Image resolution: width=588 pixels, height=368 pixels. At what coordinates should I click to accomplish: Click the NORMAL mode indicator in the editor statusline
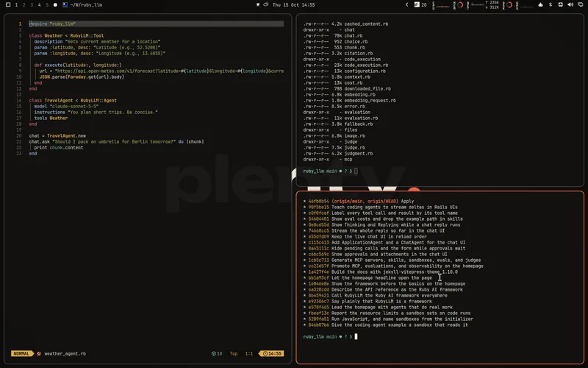(22, 353)
